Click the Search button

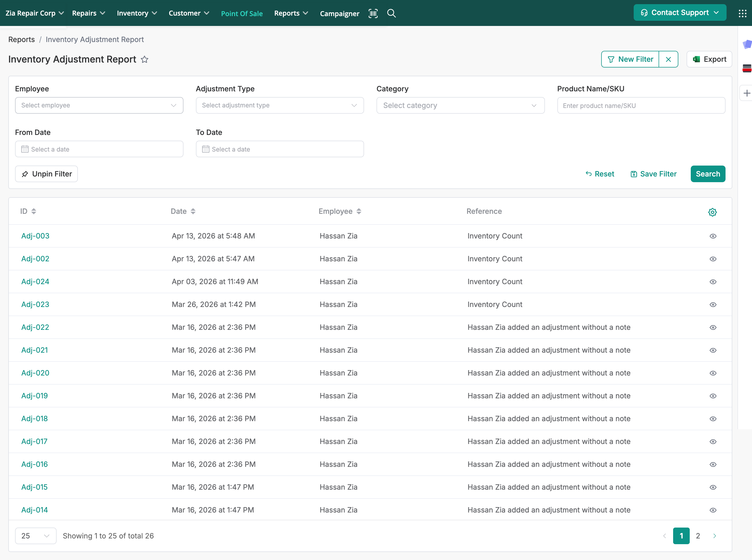708,174
